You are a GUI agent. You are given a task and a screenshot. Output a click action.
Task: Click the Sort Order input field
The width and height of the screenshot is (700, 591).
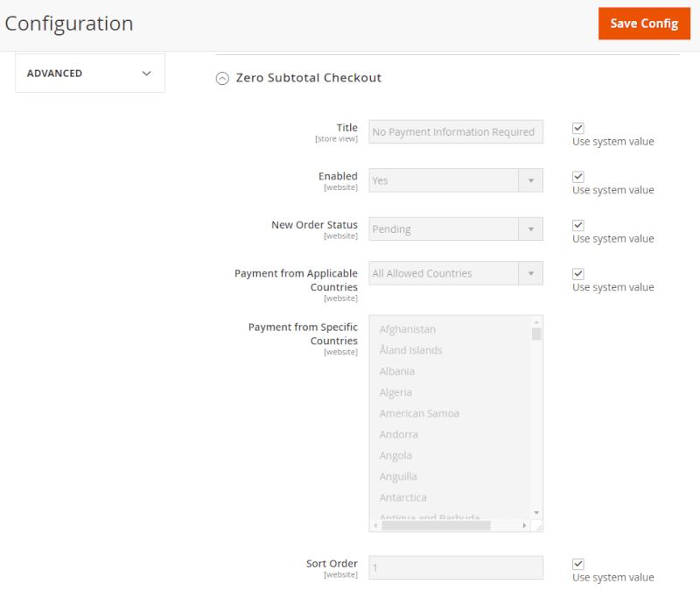pos(455,567)
